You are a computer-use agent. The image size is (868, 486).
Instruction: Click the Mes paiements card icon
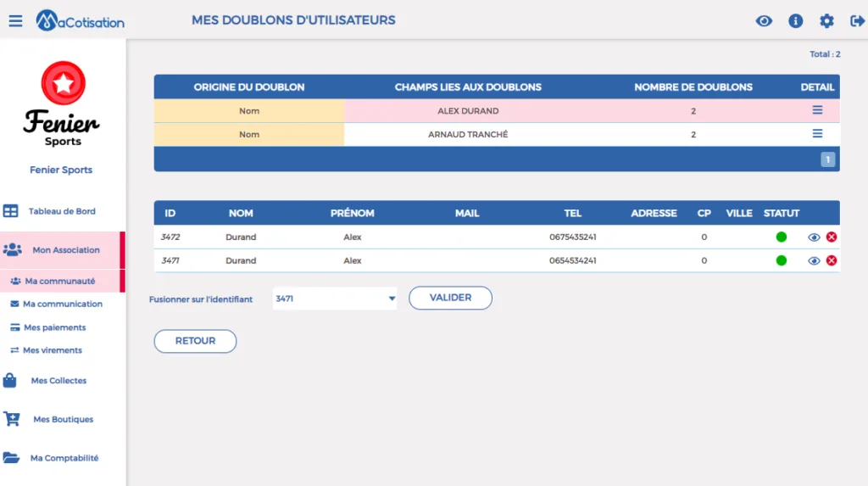click(15, 327)
